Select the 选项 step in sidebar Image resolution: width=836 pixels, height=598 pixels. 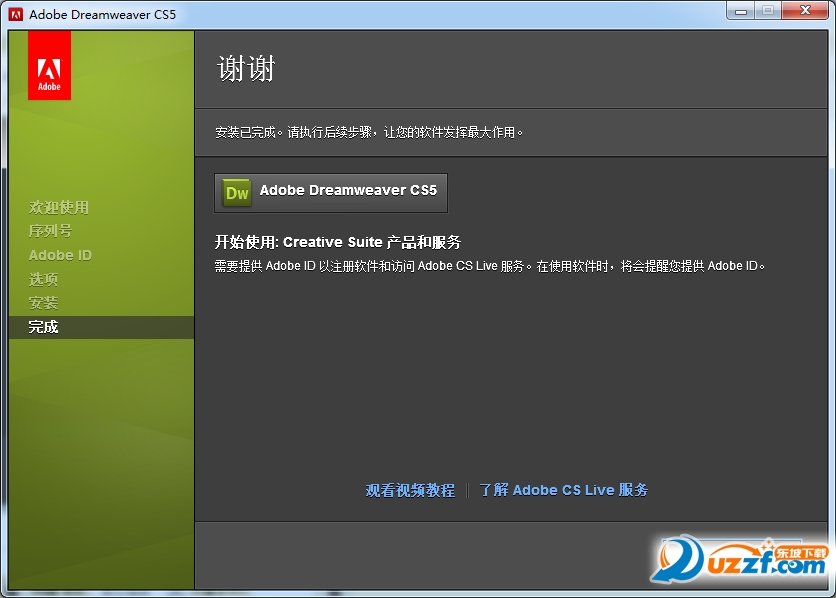click(x=43, y=279)
